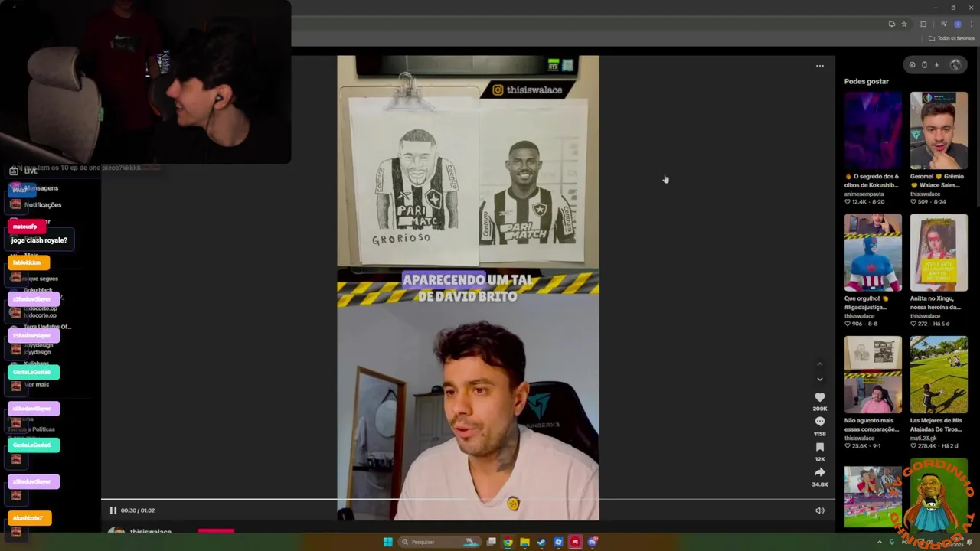Open the browser media control icon

click(943, 24)
